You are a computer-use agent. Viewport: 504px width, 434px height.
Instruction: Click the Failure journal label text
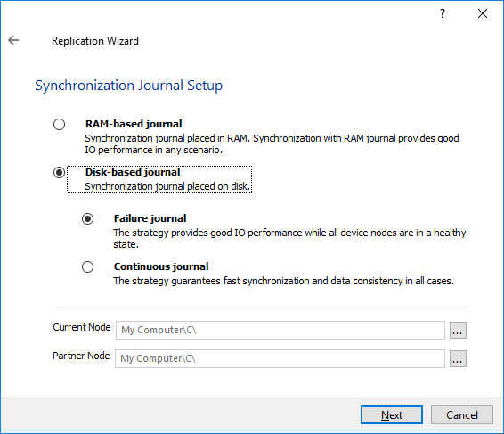pos(150,218)
